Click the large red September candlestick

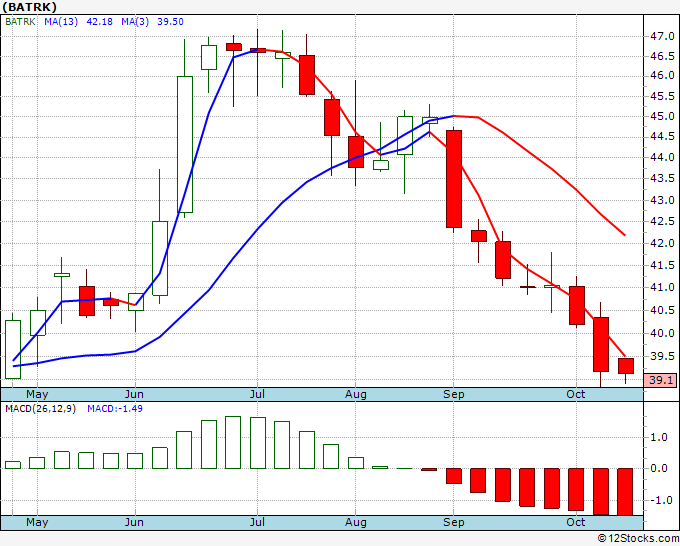tap(454, 179)
